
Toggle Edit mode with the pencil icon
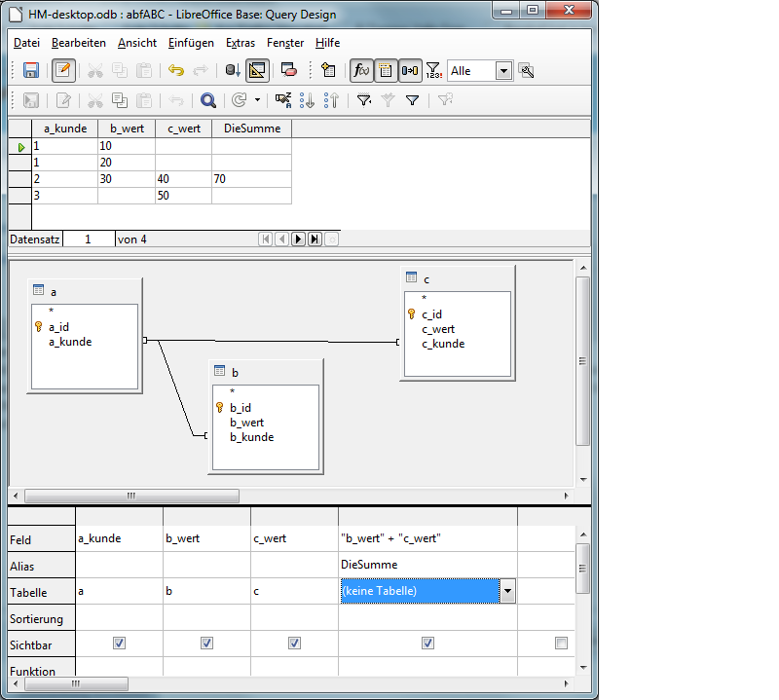coord(63,70)
